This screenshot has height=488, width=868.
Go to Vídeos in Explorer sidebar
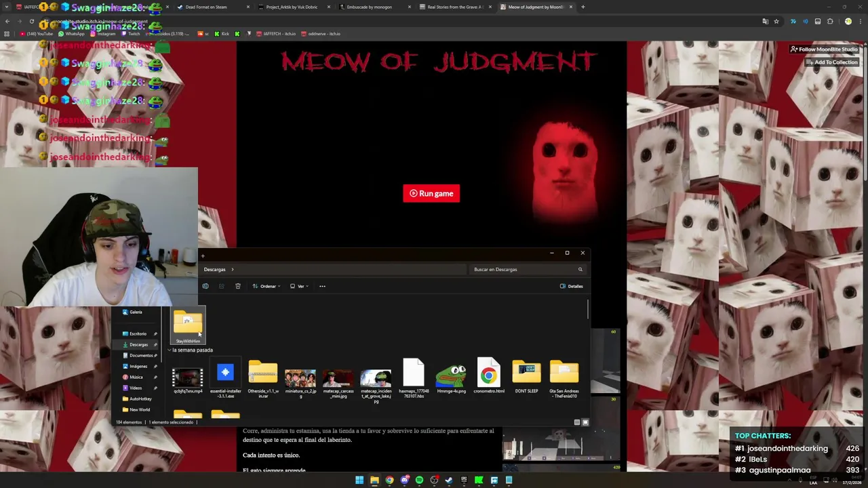pyautogui.click(x=138, y=388)
